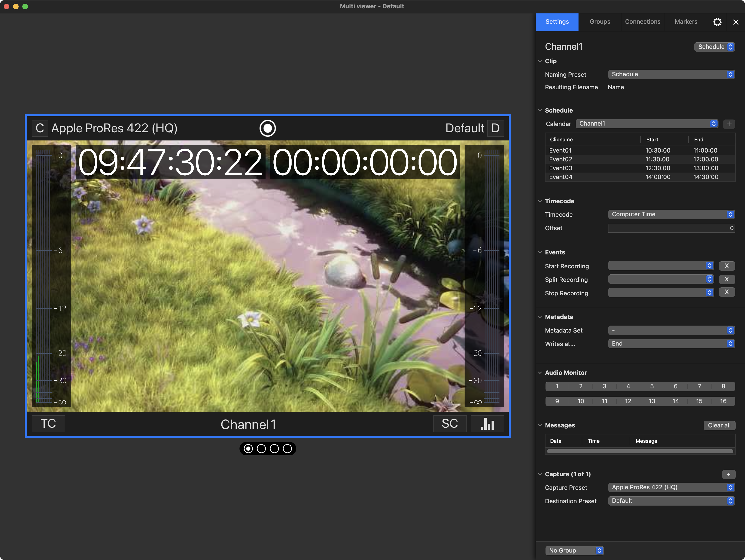
Task: Click the C codec button in viewer
Action: point(40,128)
